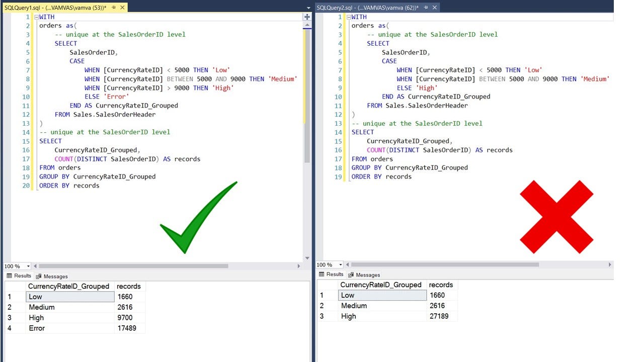This screenshot has height=362, width=644.
Task: Select the 17489 cell in SQLQuery1 results
Action: click(129, 328)
